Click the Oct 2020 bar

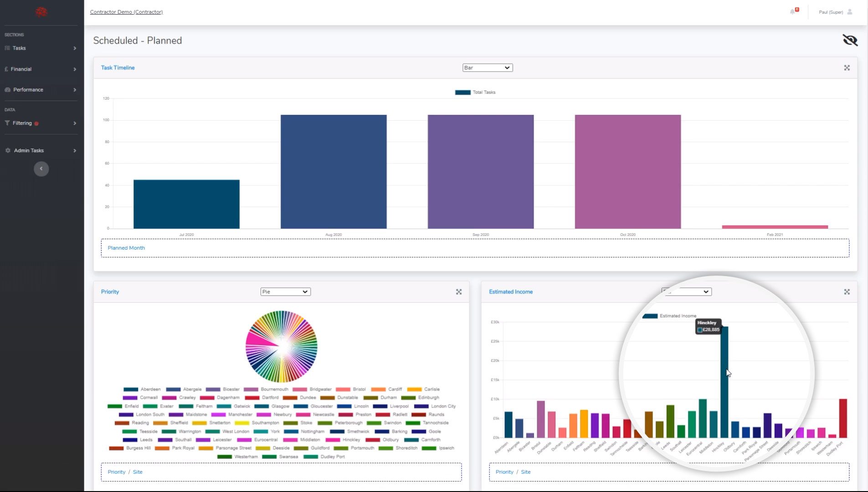628,172
